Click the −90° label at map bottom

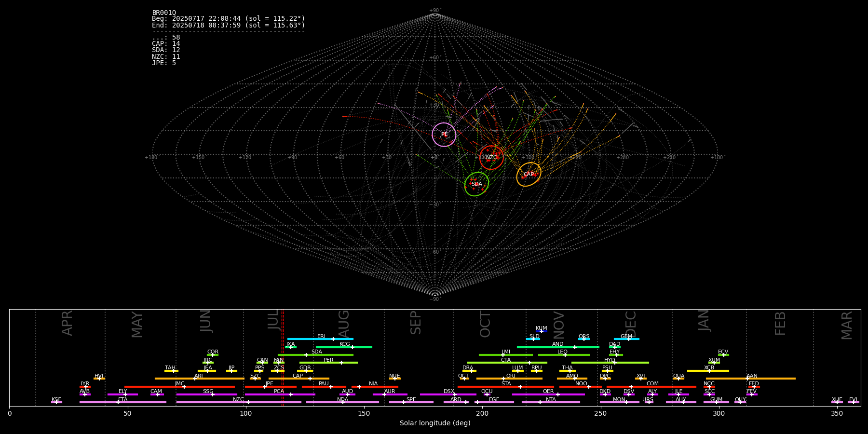coord(435,299)
